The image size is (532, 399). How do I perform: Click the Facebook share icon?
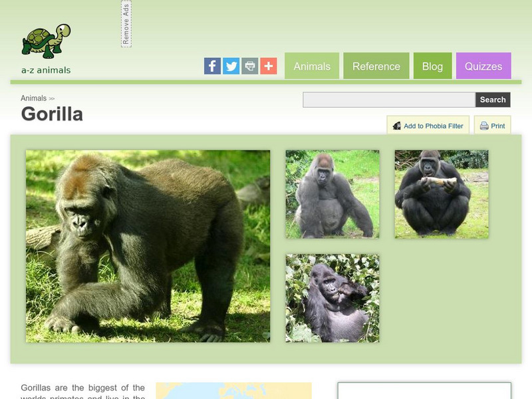pyautogui.click(x=212, y=66)
